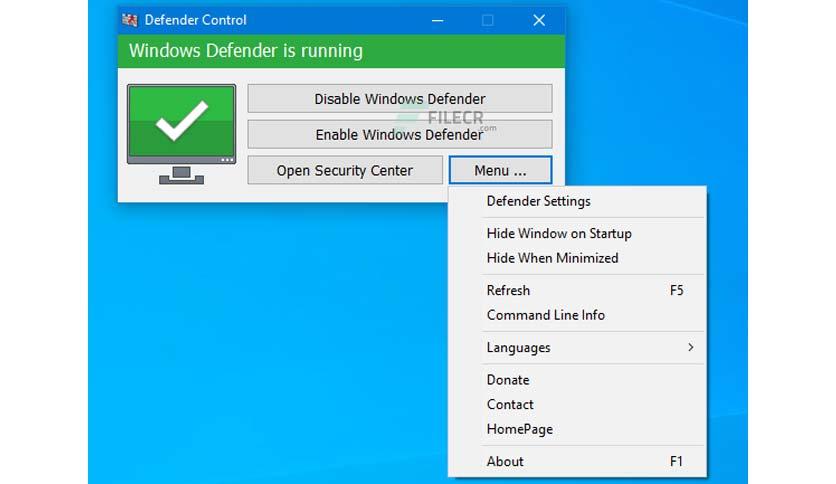Open HomePage from the menu
The height and width of the screenshot is (484, 836).
[577, 429]
